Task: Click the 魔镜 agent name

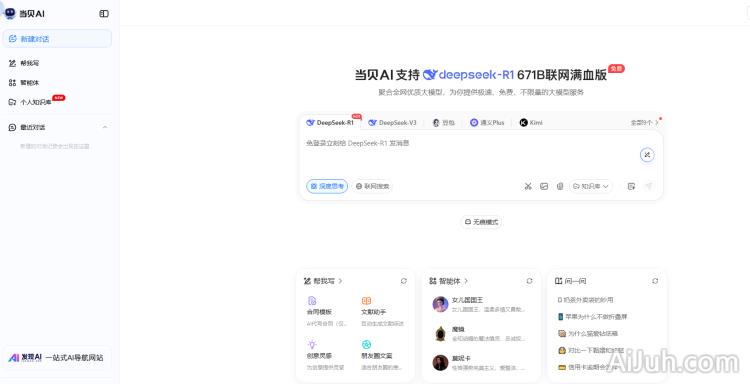Action: tap(458, 329)
